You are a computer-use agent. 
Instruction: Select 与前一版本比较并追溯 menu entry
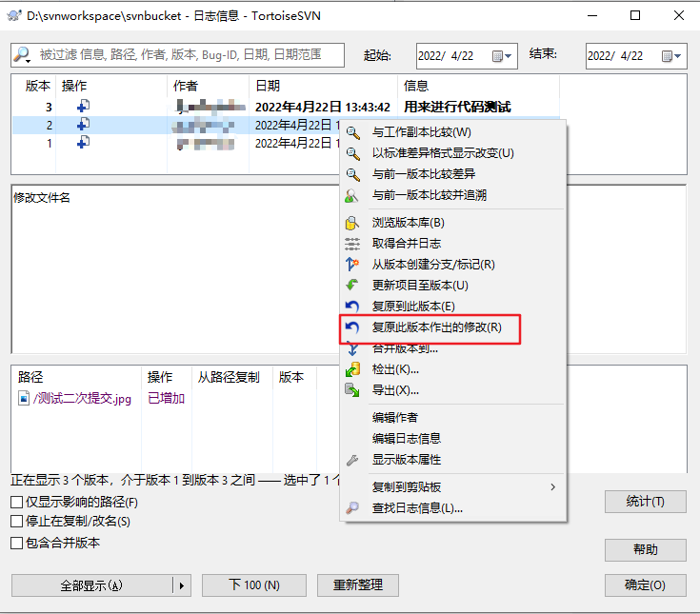click(453, 195)
